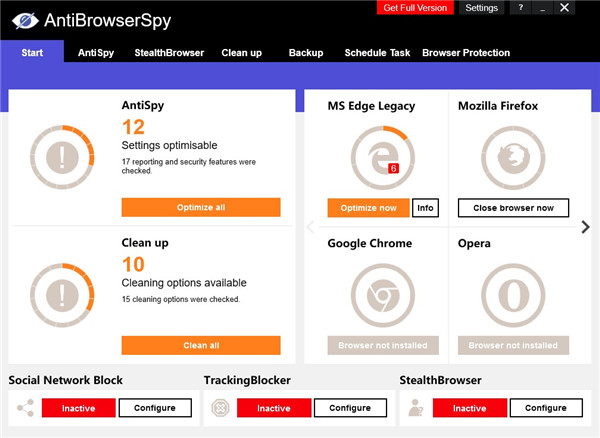
Task: Click the Optimize all button
Action: (201, 207)
